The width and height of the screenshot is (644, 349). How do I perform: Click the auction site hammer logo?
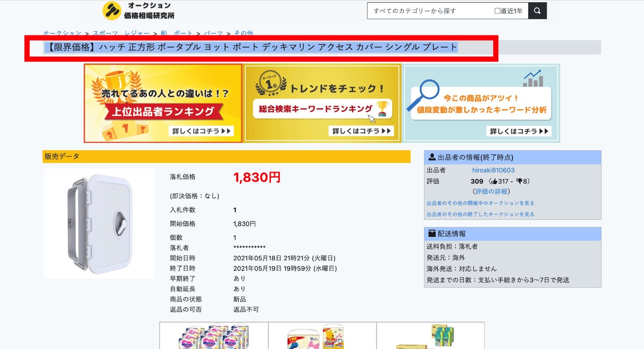pos(111,11)
